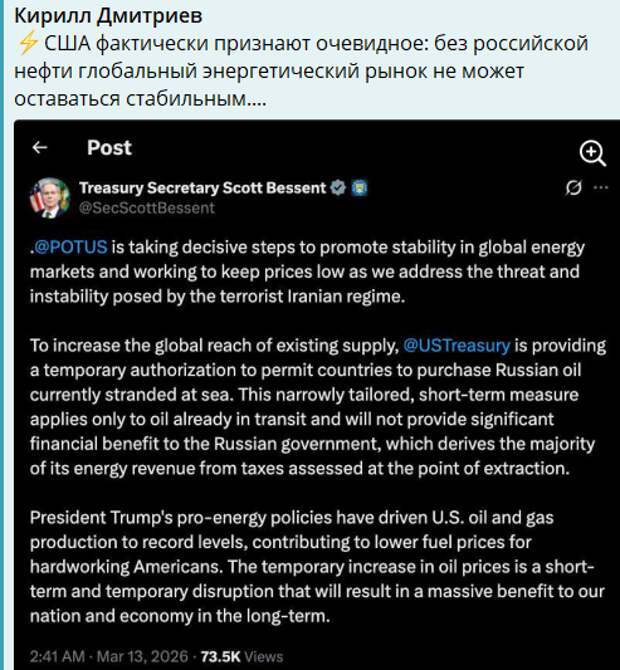
Task: Click the lightning bolt emoji
Action: pyautogui.click(x=28, y=45)
